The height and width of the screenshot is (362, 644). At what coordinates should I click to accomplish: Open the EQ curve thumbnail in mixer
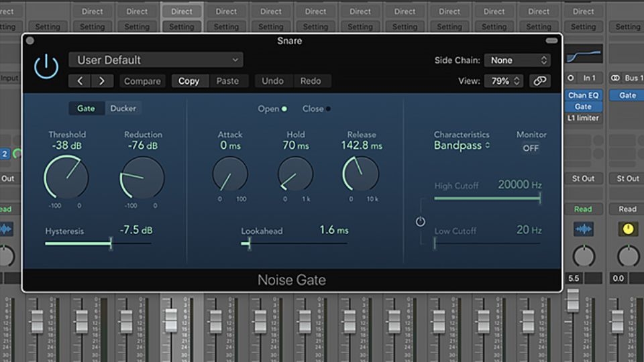pyautogui.click(x=584, y=54)
